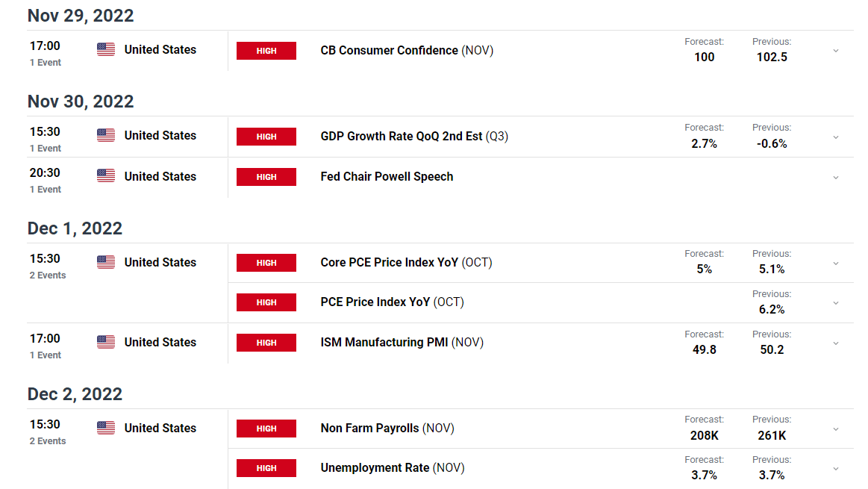Click HIGH badge for CB Consumer Confidence
The image size is (868, 489).
coord(266,51)
